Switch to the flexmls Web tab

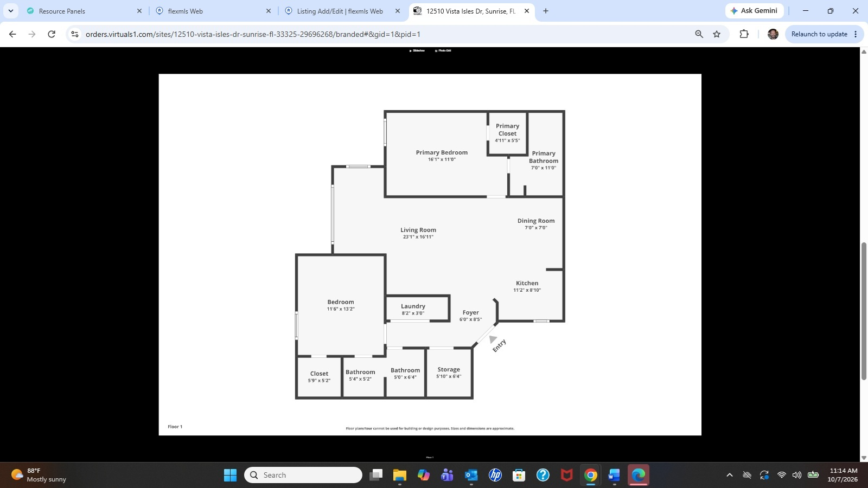(x=213, y=11)
